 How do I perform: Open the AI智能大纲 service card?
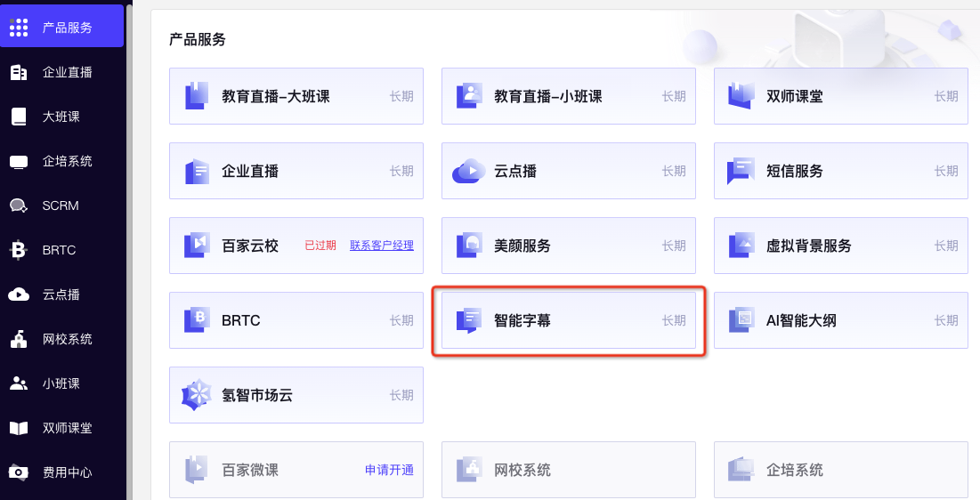(x=841, y=320)
